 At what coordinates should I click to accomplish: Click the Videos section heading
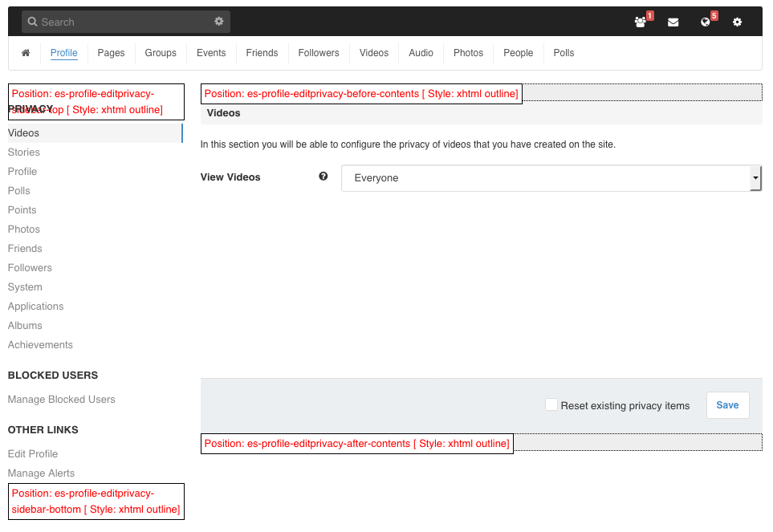(x=223, y=113)
